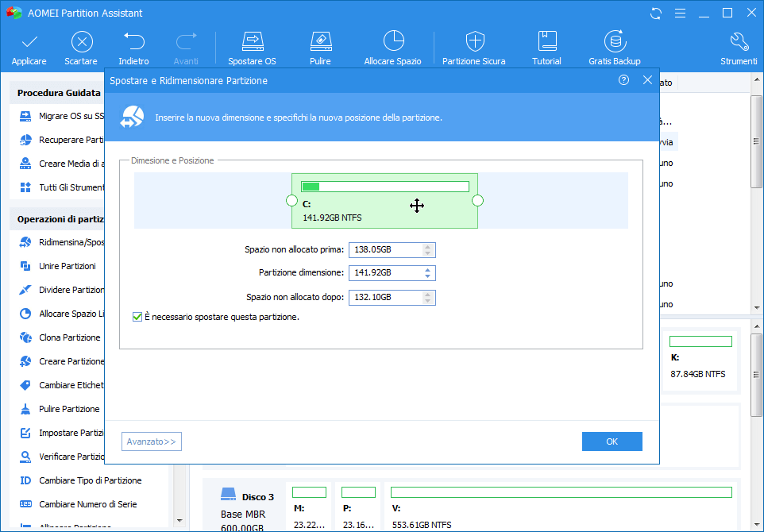Open the Tutorial icon

546,48
